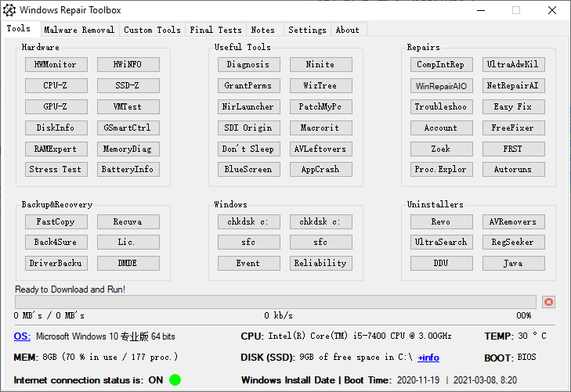The height and width of the screenshot is (392, 571).
Task: Click the Troubleshoo button
Action: 441,106
